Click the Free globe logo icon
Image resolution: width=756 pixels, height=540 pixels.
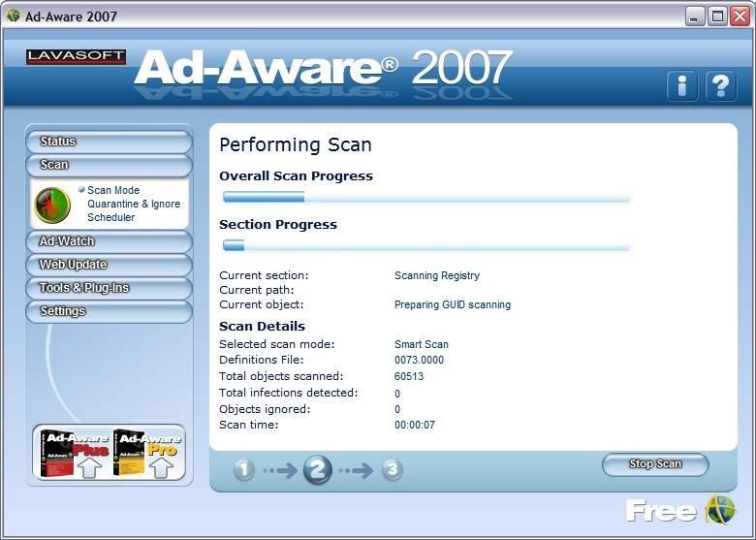click(720, 510)
